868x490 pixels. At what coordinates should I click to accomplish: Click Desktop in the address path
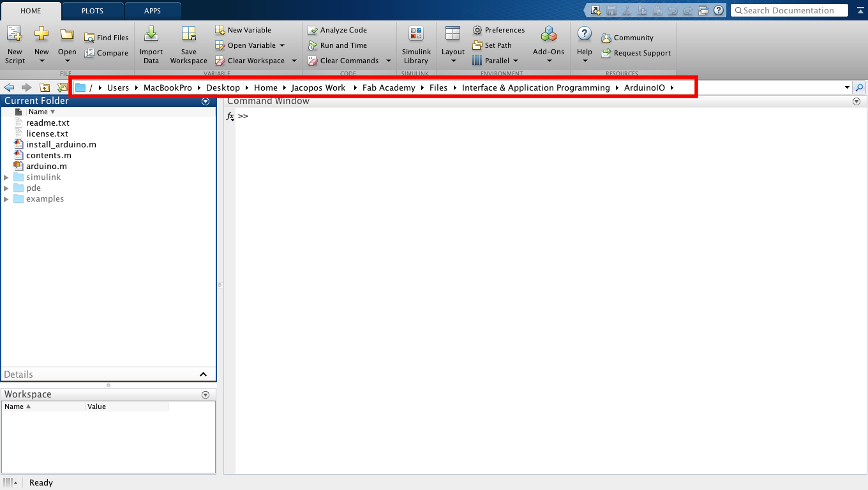(x=223, y=87)
